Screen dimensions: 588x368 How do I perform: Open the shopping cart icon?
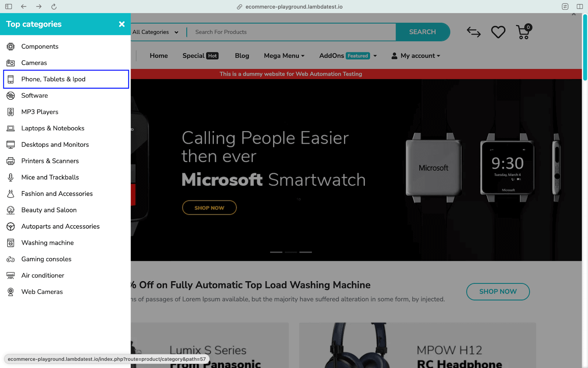click(524, 32)
